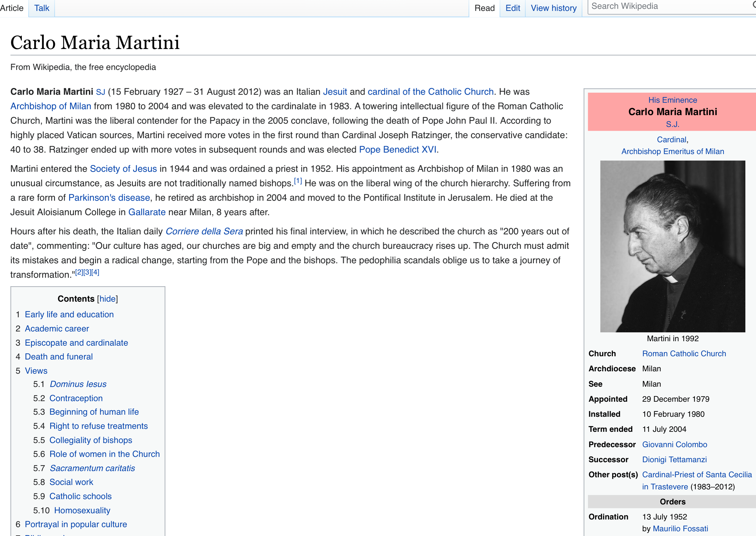This screenshot has height=536, width=756.
Task: Select the 'Martini in 1992' caption
Action: pyautogui.click(x=672, y=339)
